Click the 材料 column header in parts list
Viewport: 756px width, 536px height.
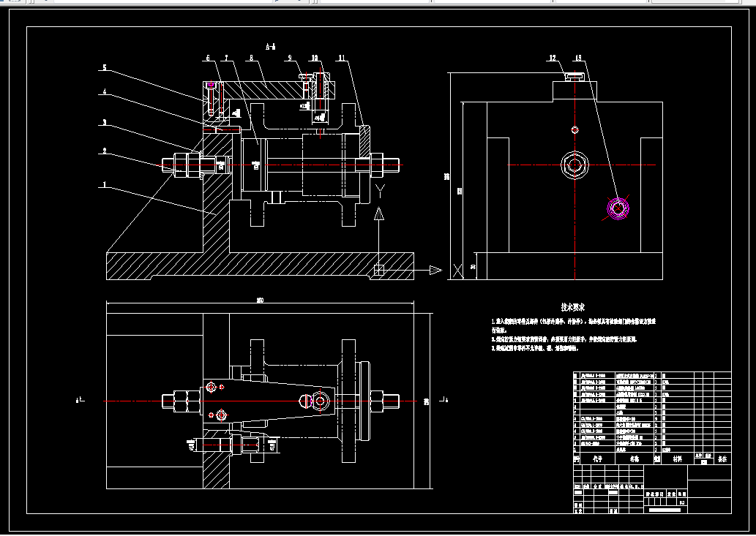coord(678,459)
